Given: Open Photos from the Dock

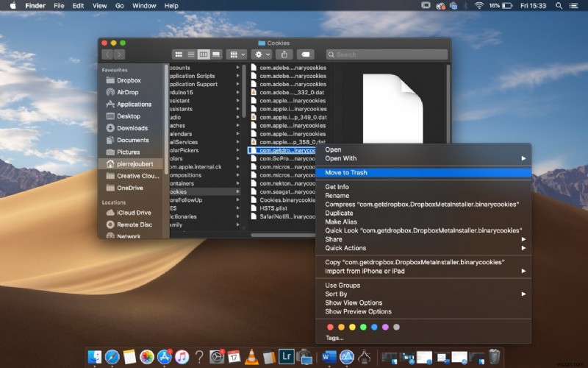Looking at the screenshot, I should [x=146, y=357].
